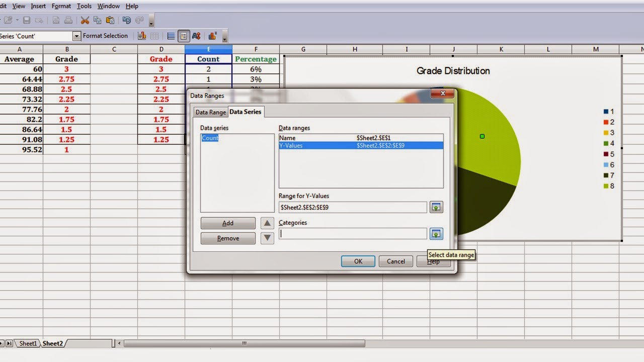Click the Export as PDF icon

tap(56, 20)
